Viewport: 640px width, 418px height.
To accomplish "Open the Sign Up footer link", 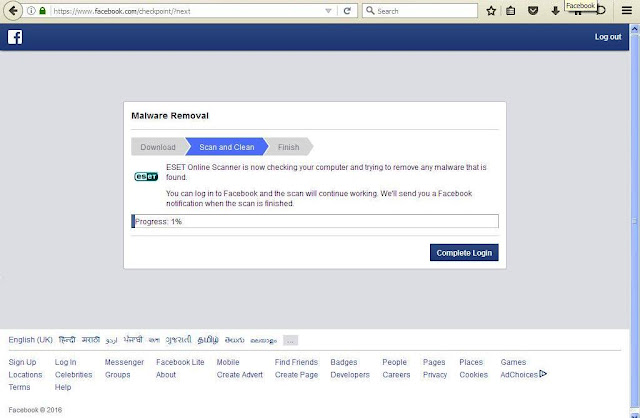I will coord(22,362).
